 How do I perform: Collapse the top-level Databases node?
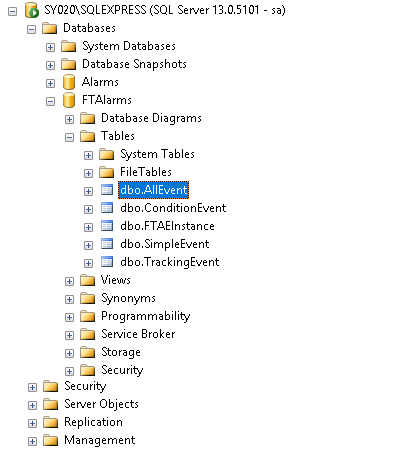31,29
